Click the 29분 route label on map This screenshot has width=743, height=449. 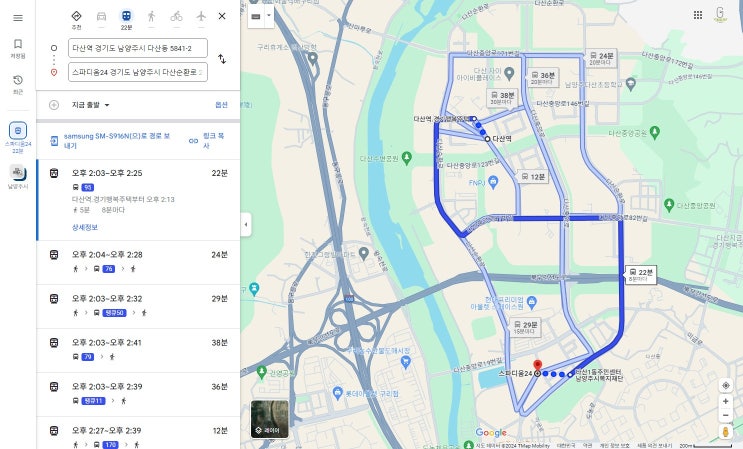point(525,327)
